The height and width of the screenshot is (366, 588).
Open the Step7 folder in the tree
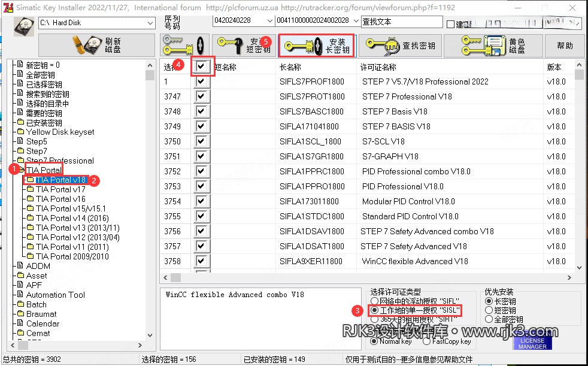coord(37,151)
